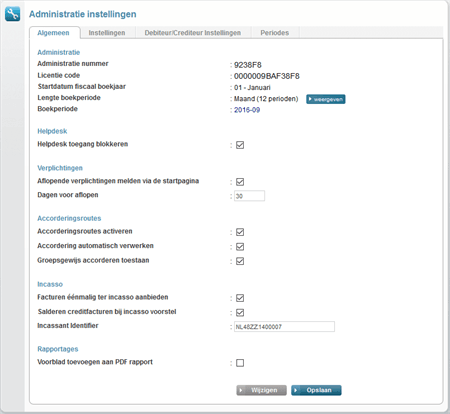Click the Rapportages section heading

coord(58,349)
